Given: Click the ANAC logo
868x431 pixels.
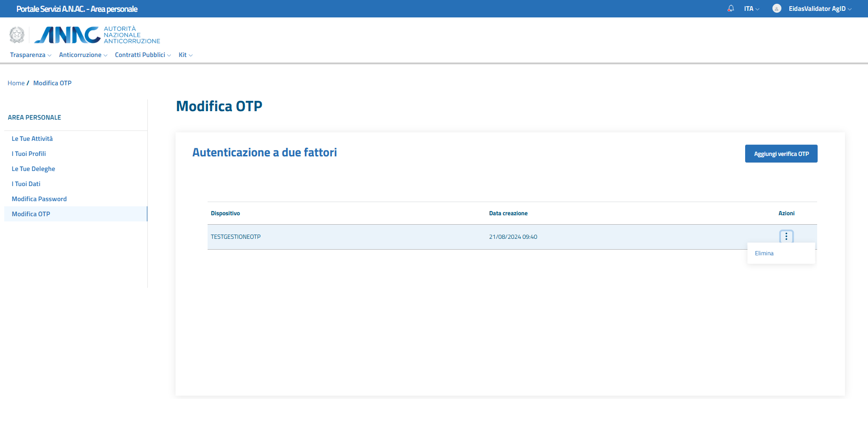Looking at the screenshot, I should pyautogui.click(x=97, y=35).
